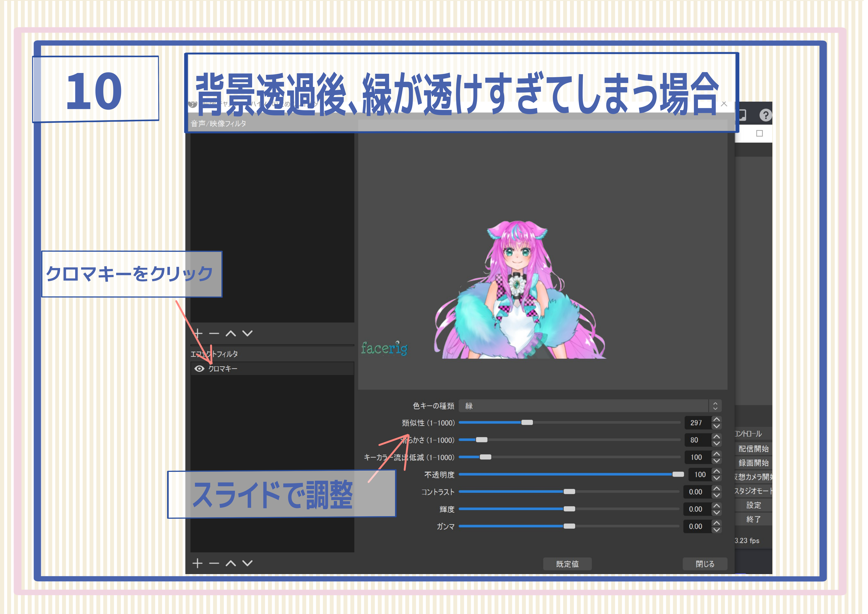Open 設定 in the OBS main window
This screenshot has width=868, height=614.
tap(754, 505)
